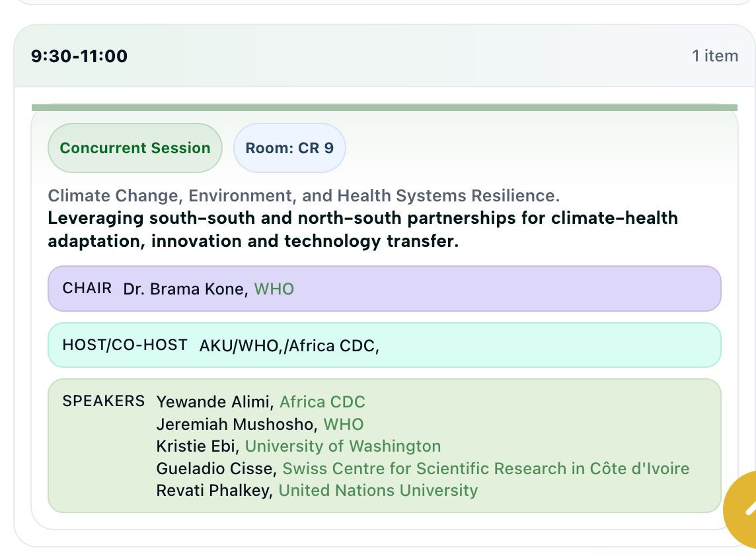
Task: Open United Nations University link
Action: [378, 491]
